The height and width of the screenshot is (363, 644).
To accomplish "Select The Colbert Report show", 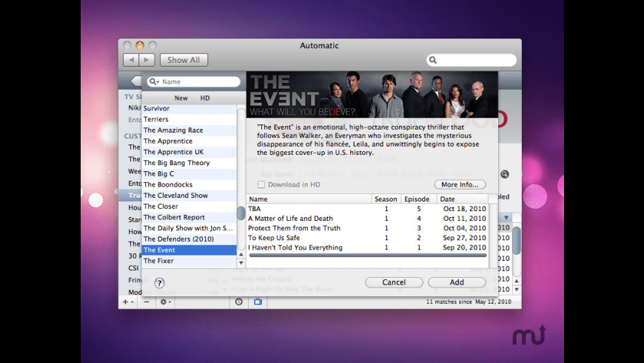I will click(189, 217).
